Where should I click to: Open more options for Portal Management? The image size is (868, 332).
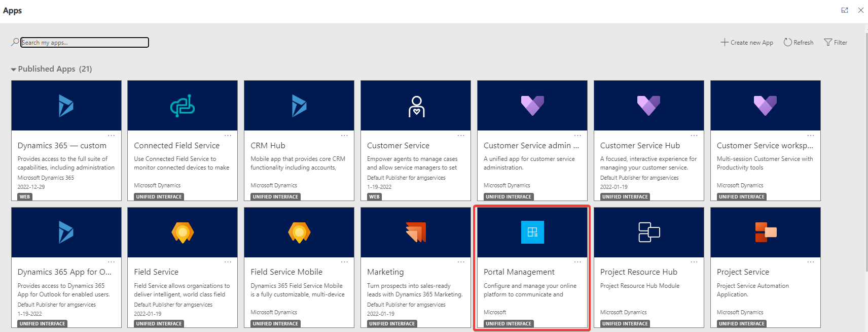click(578, 262)
